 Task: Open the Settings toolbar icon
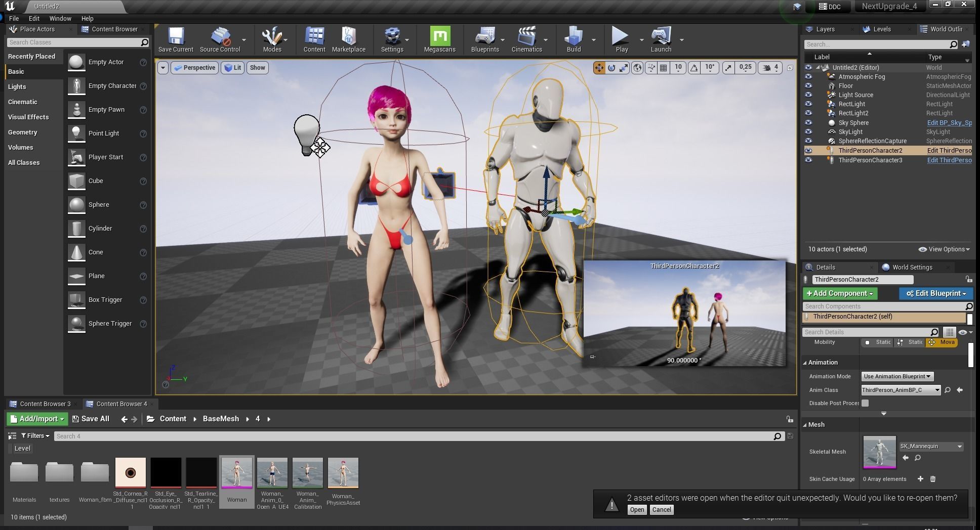pos(392,39)
